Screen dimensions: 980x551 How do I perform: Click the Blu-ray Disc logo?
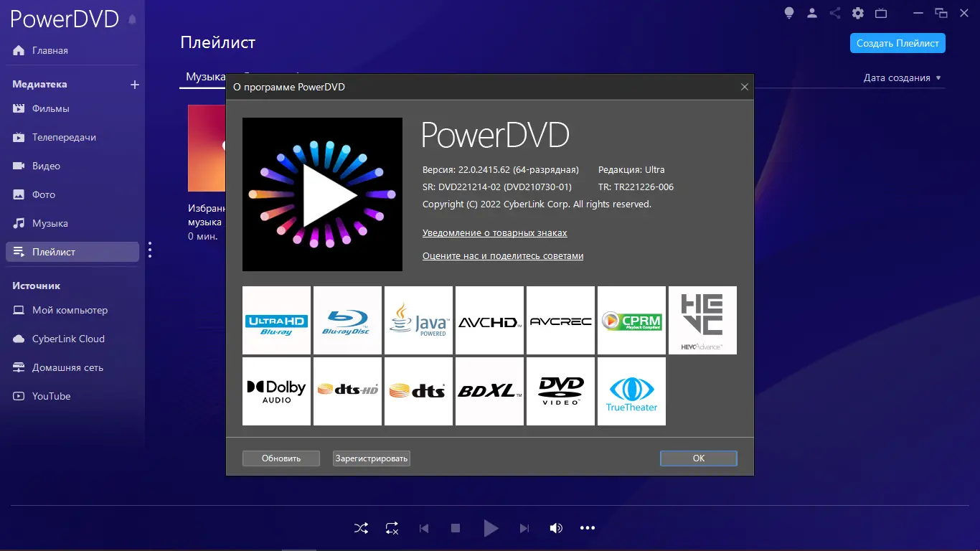(347, 320)
